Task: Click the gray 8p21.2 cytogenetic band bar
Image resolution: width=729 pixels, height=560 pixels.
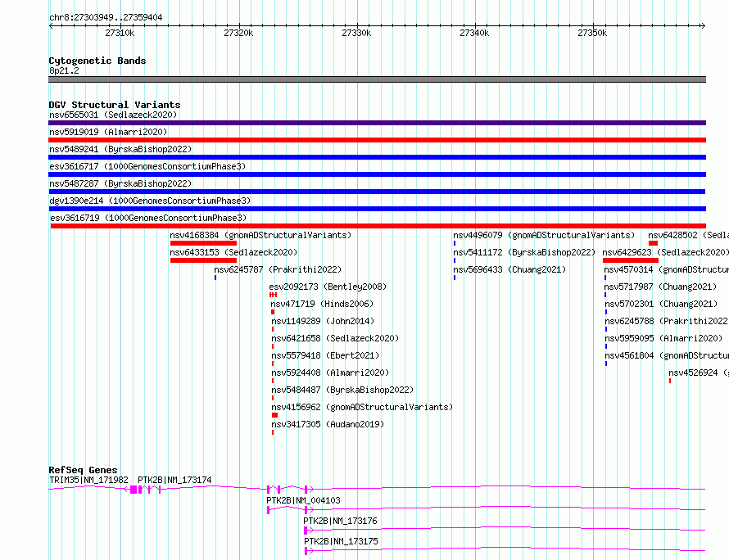Action: [377, 79]
